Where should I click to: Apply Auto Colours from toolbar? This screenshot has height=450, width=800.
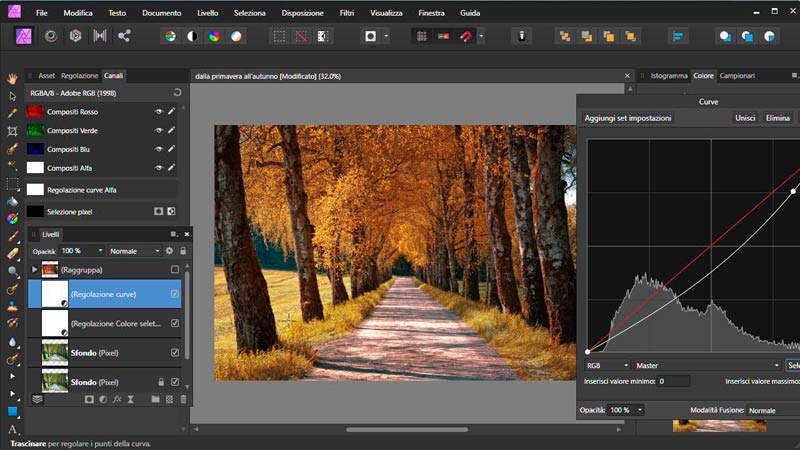pos(214,36)
